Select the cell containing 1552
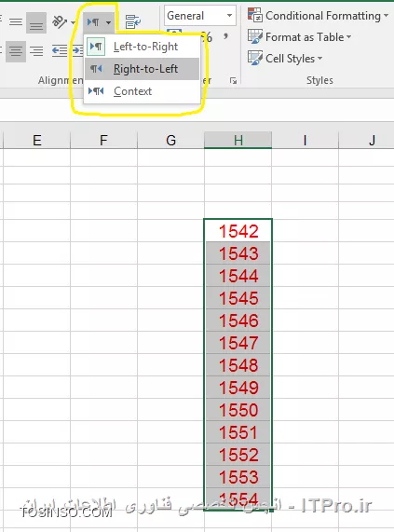Screen dimensions: 394x532 tap(238, 455)
